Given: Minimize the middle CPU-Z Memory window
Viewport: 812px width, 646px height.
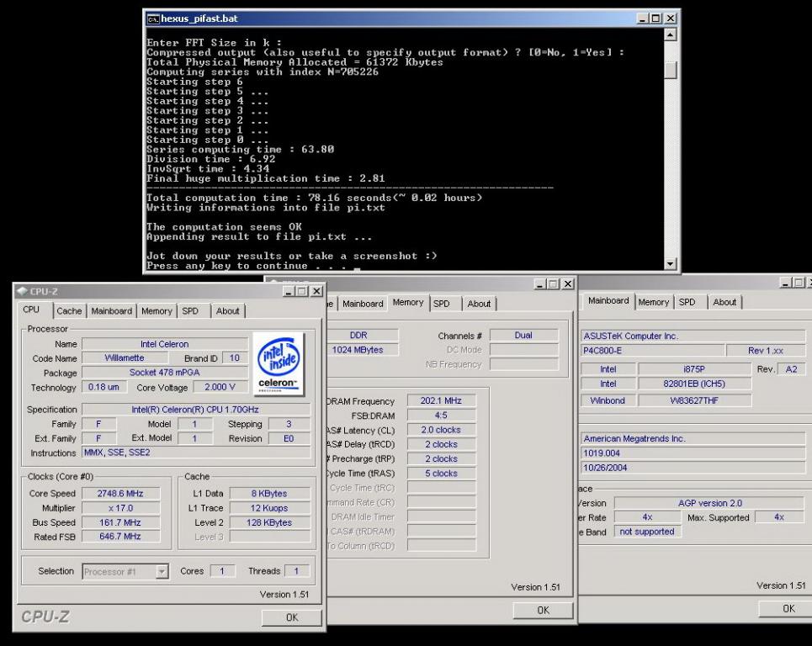Looking at the screenshot, I should (x=540, y=284).
